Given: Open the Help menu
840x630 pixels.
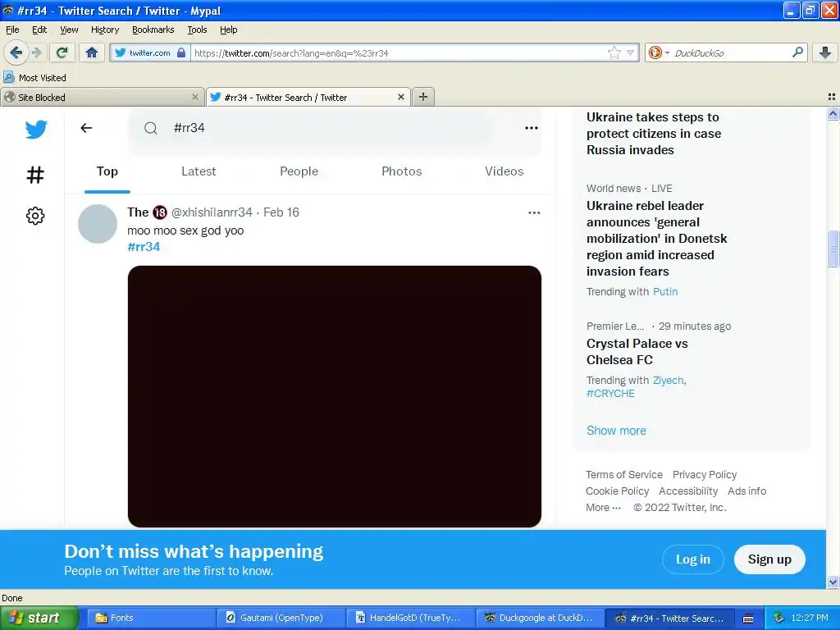Looking at the screenshot, I should [x=228, y=30].
